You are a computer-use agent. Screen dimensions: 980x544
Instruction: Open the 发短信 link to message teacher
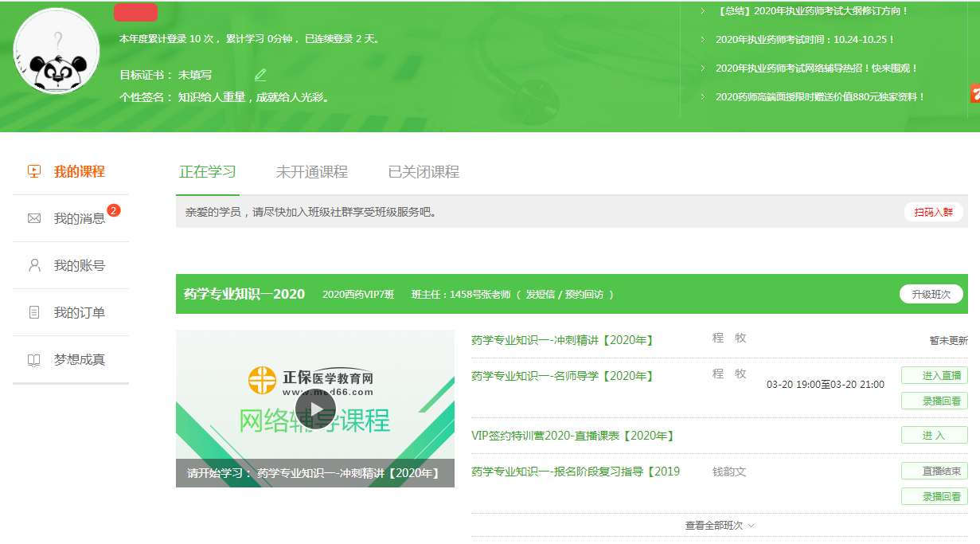(x=541, y=295)
